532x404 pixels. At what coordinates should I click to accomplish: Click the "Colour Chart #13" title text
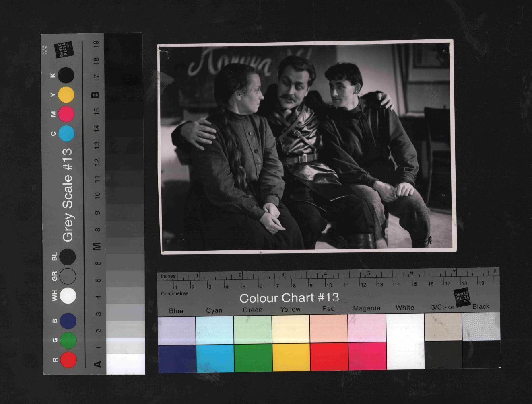tap(289, 298)
